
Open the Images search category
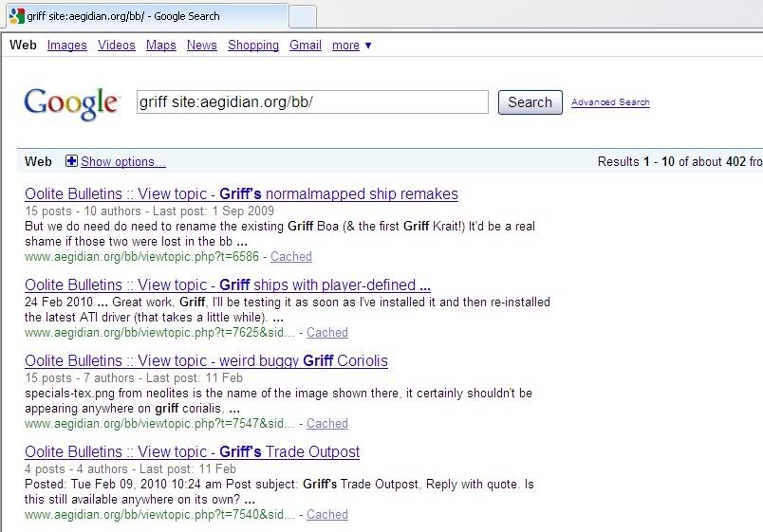coord(67,46)
